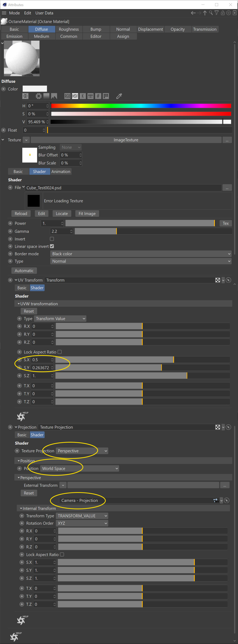Uncheck Linear space invert
238x644 pixels.
[52, 246]
